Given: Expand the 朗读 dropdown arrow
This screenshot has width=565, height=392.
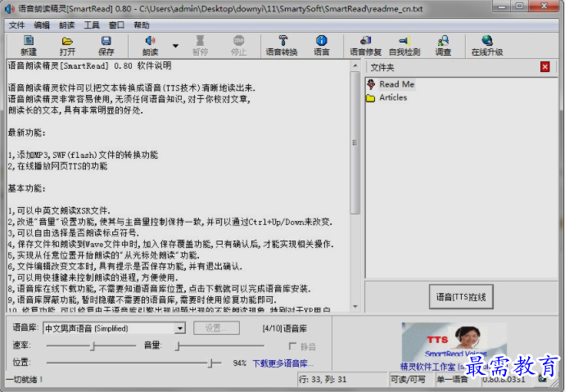Looking at the screenshot, I should click(175, 46).
